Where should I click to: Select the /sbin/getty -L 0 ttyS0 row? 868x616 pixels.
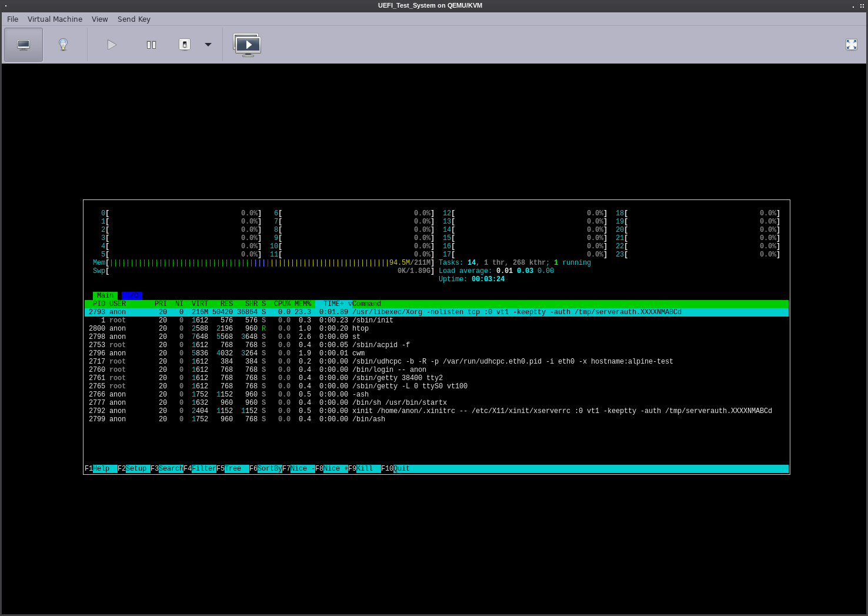[x=436, y=387]
